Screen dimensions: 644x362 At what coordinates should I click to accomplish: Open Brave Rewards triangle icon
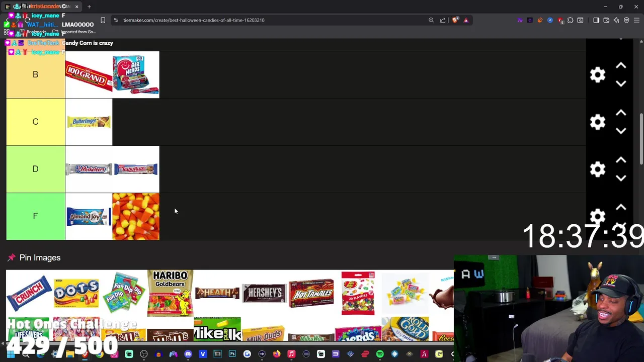(x=466, y=20)
